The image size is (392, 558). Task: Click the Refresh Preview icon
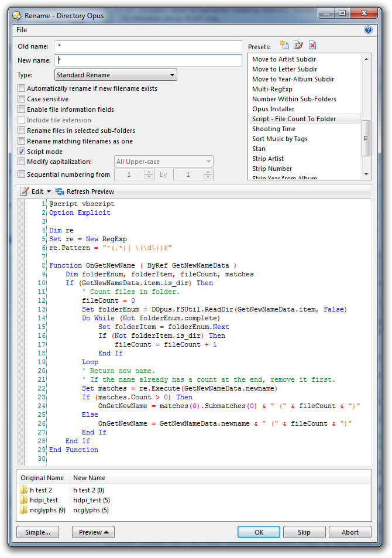tap(60, 191)
